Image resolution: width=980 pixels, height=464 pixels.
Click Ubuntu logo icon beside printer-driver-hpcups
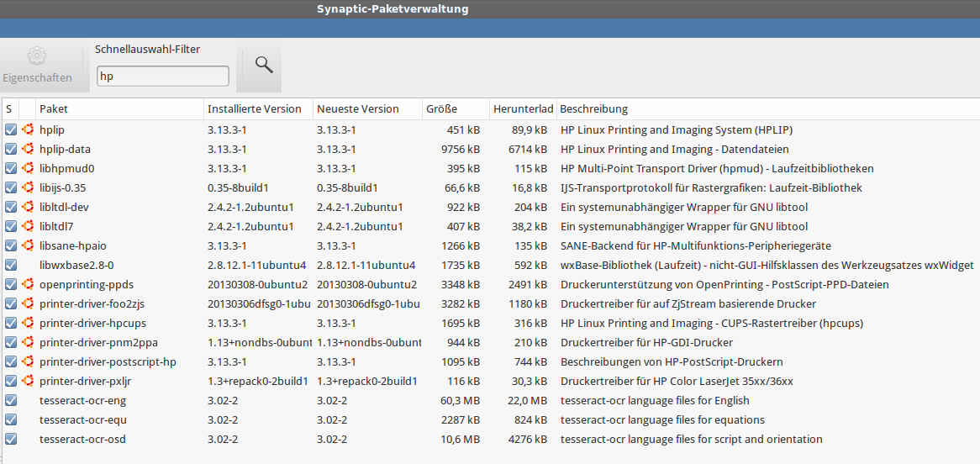click(x=28, y=324)
